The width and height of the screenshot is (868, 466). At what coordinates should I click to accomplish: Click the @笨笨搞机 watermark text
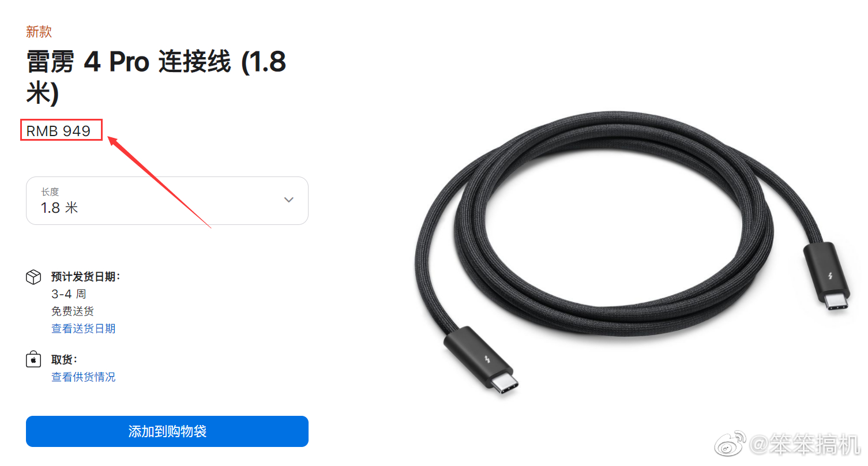pos(805,445)
